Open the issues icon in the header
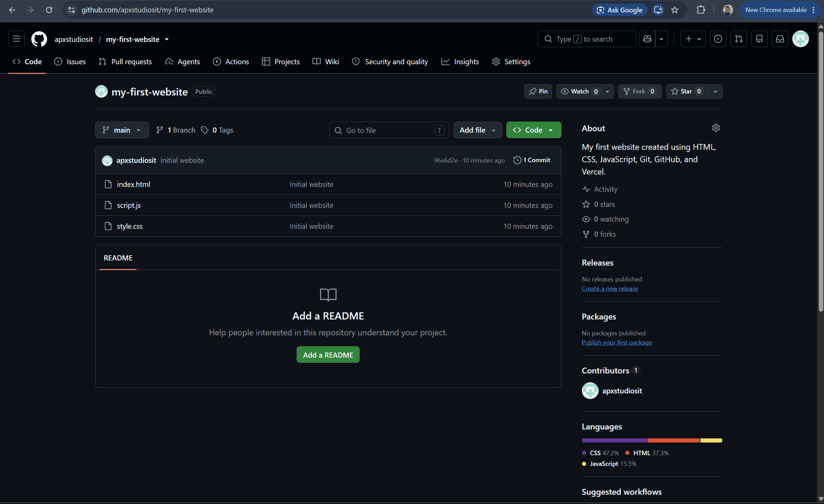This screenshot has height=504, width=824. tap(718, 39)
